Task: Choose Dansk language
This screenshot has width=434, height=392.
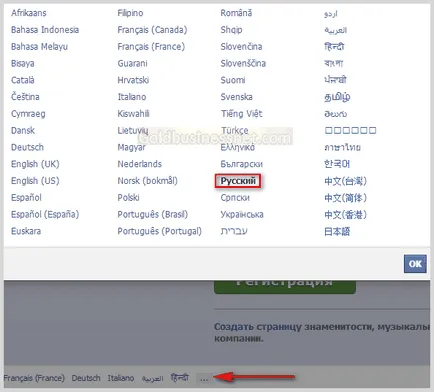Action: [x=23, y=130]
